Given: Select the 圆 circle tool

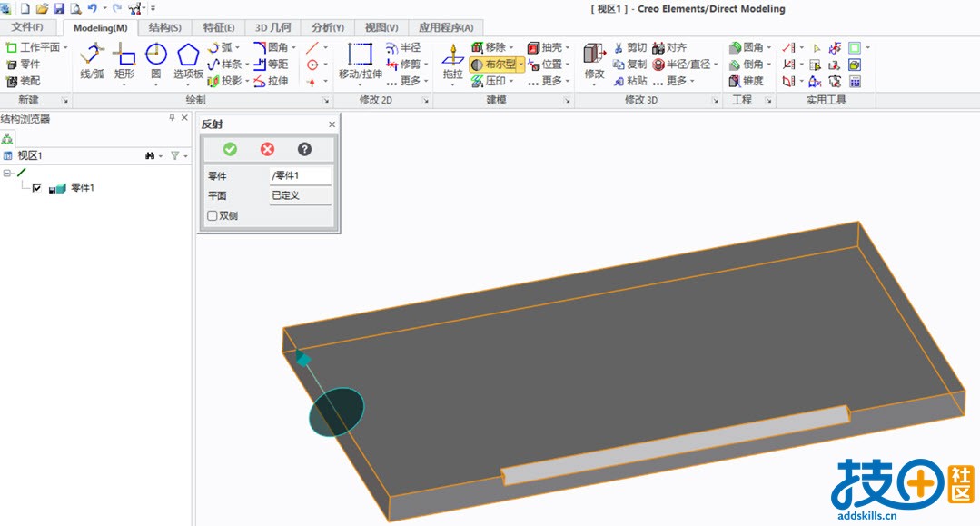Looking at the screenshot, I should pyautogui.click(x=155, y=61).
